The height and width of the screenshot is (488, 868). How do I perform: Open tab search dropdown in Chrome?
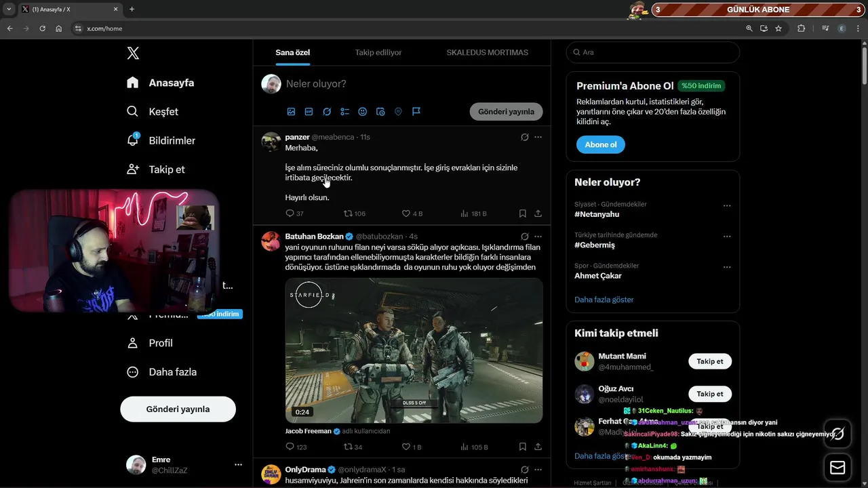(9, 9)
